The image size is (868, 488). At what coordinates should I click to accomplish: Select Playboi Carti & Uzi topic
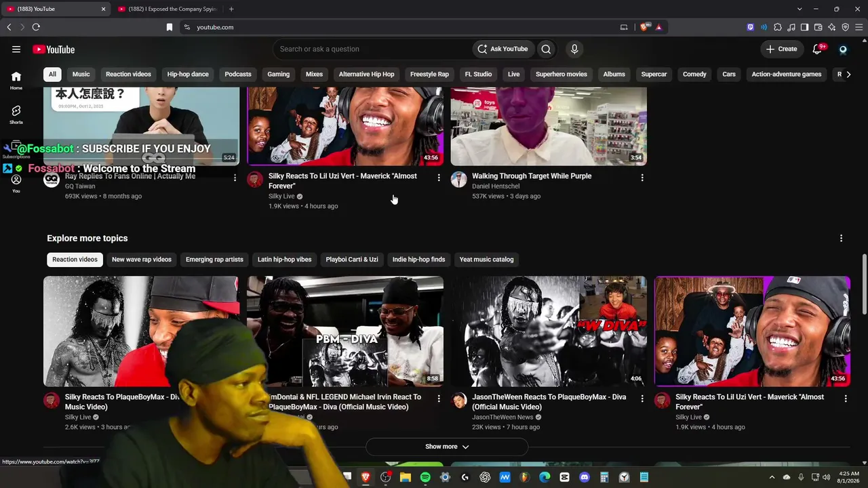click(x=352, y=260)
